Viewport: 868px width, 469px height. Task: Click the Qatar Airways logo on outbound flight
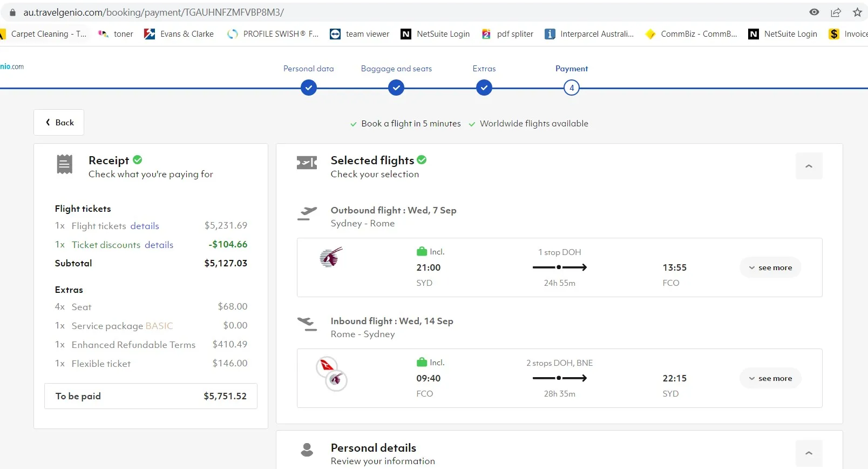point(331,257)
